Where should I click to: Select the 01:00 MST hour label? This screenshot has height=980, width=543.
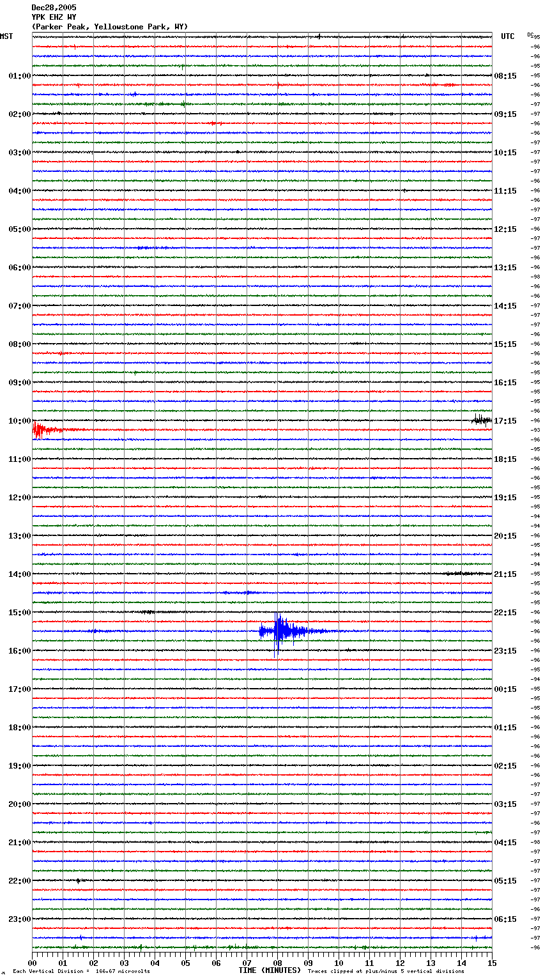pyautogui.click(x=20, y=76)
